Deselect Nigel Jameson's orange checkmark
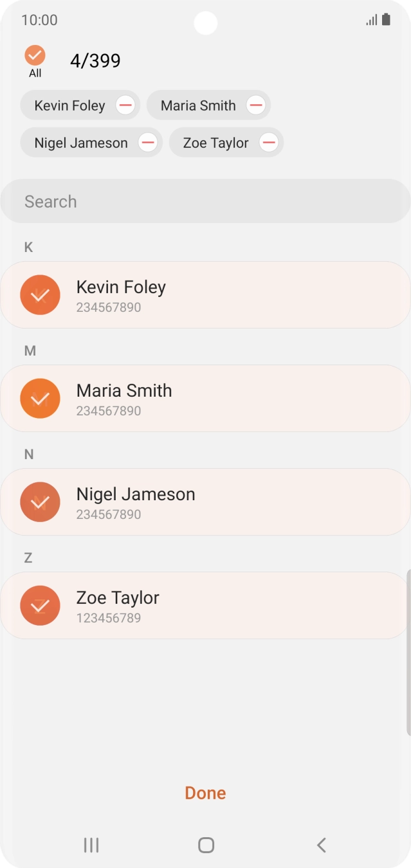Image resolution: width=411 pixels, height=868 pixels. 40,502
